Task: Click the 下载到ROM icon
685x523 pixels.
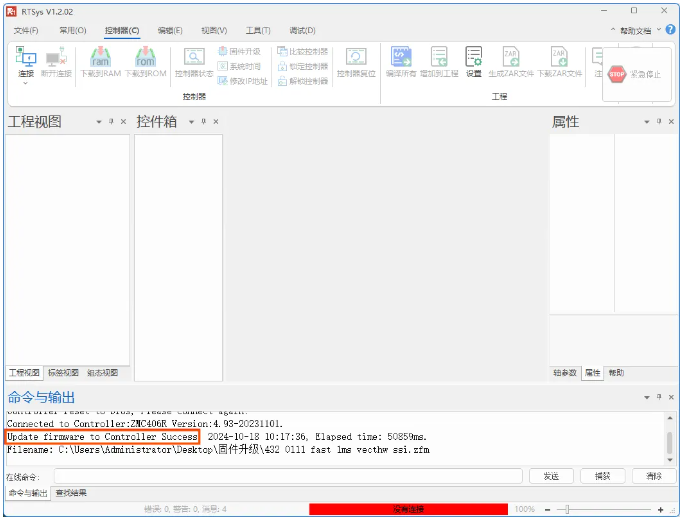Action: tap(145, 62)
